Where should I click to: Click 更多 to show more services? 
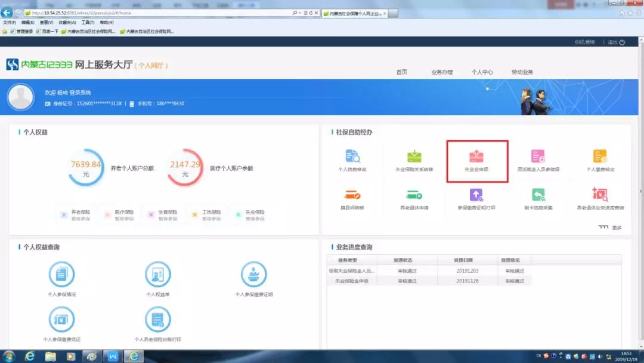point(616,227)
